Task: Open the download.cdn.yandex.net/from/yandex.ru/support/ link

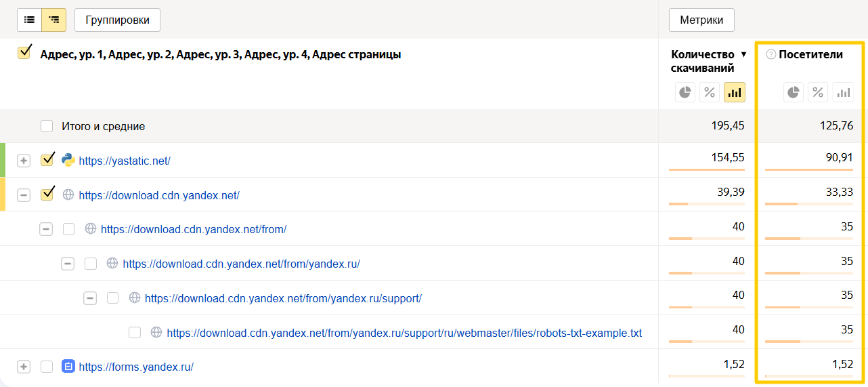Action: point(283,298)
